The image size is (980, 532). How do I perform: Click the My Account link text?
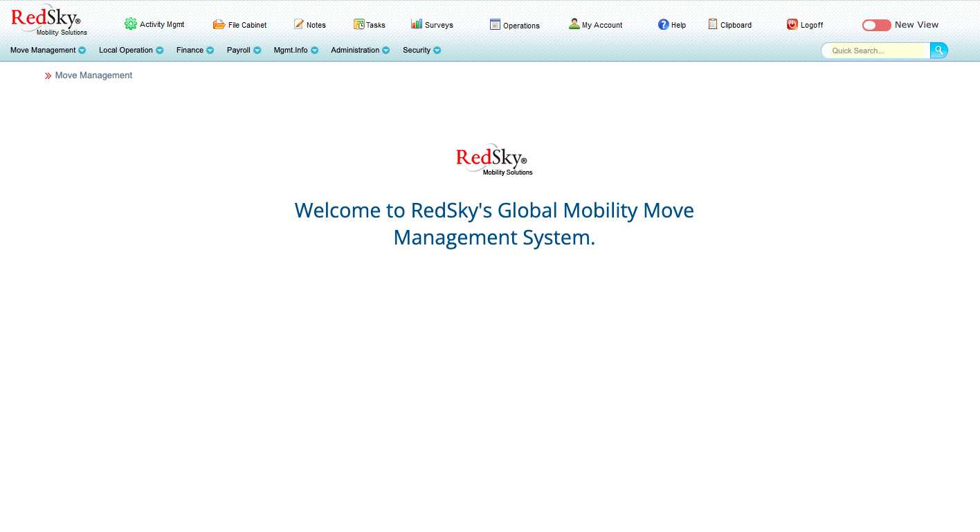pos(602,26)
